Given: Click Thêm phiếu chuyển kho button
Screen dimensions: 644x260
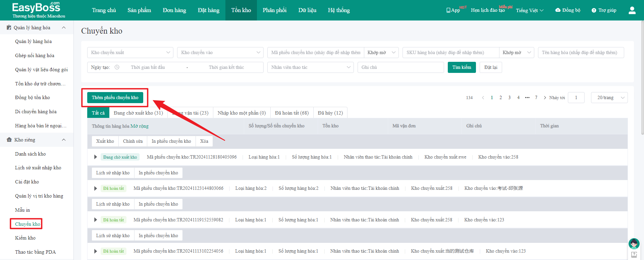Looking at the screenshot, I should (x=115, y=98).
